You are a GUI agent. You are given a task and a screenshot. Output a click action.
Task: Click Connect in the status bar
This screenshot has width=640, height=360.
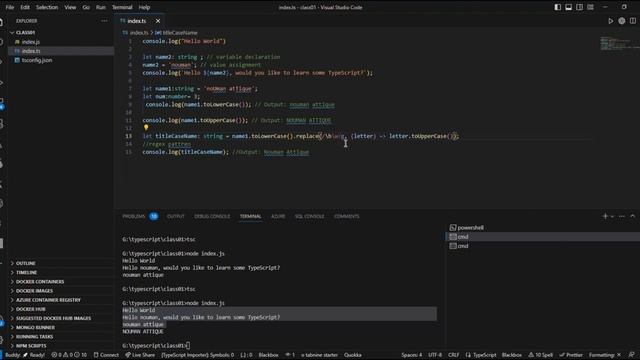pos(106,355)
